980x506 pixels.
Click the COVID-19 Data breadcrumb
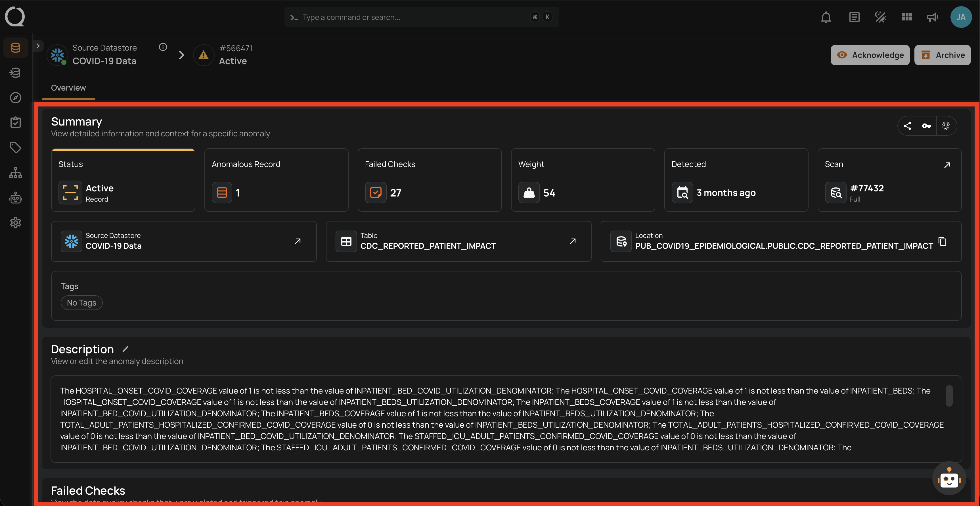[x=104, y=61]
